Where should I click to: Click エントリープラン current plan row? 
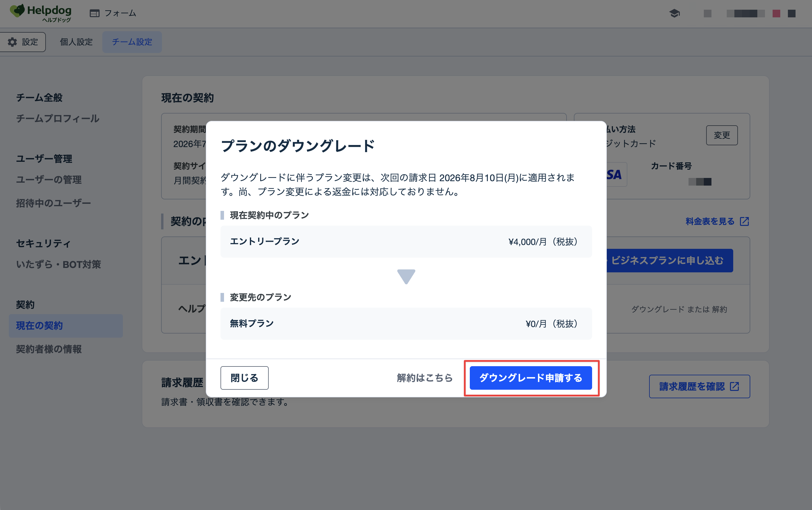pyautogui.click(x=406, y=242)
